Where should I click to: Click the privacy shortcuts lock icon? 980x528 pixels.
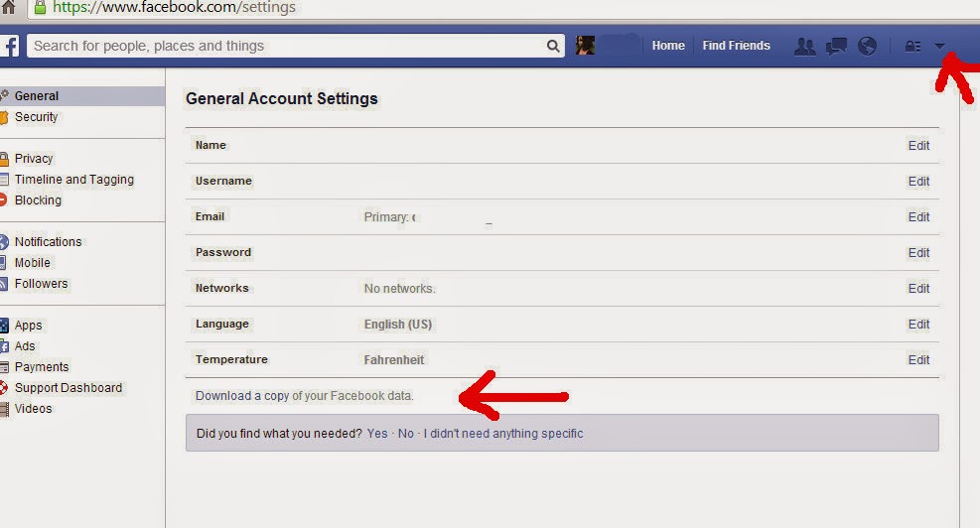(x=912, y=47)
